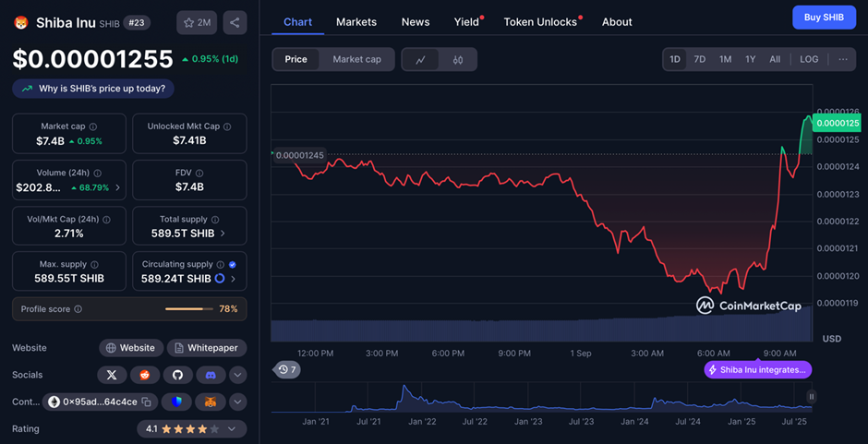
Task: Open the GitHub repository link
Action: pyautogui.click(x=177, y=375)
